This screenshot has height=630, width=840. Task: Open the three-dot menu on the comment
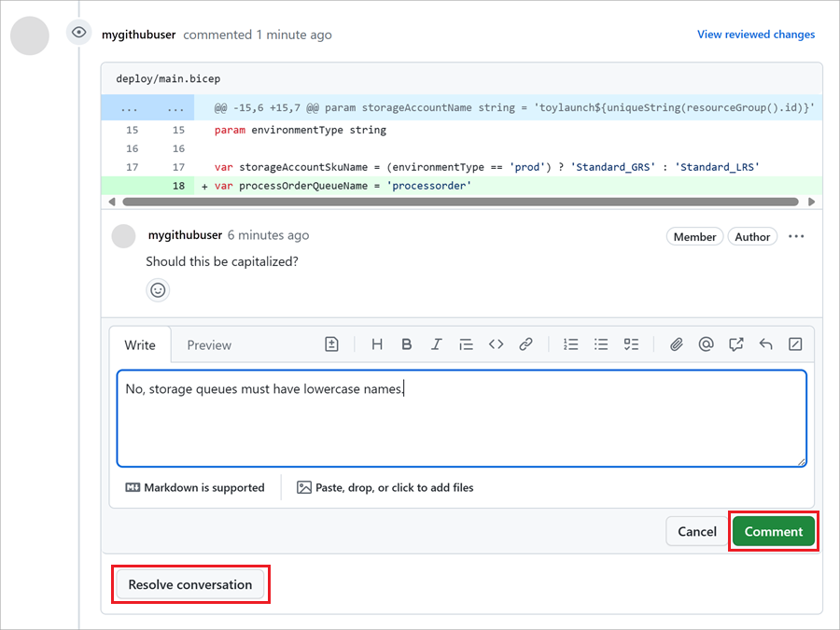tap(796, 236)
